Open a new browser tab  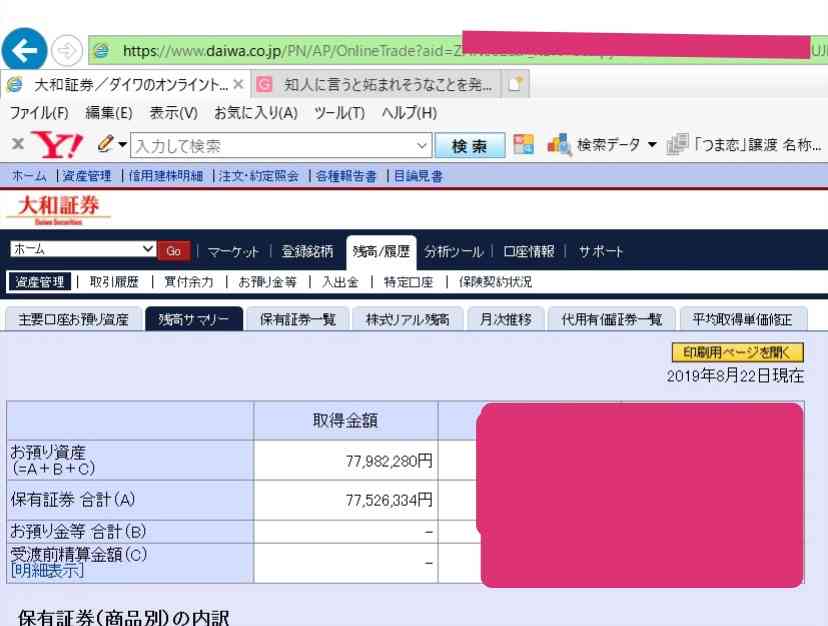pos(515,84)
